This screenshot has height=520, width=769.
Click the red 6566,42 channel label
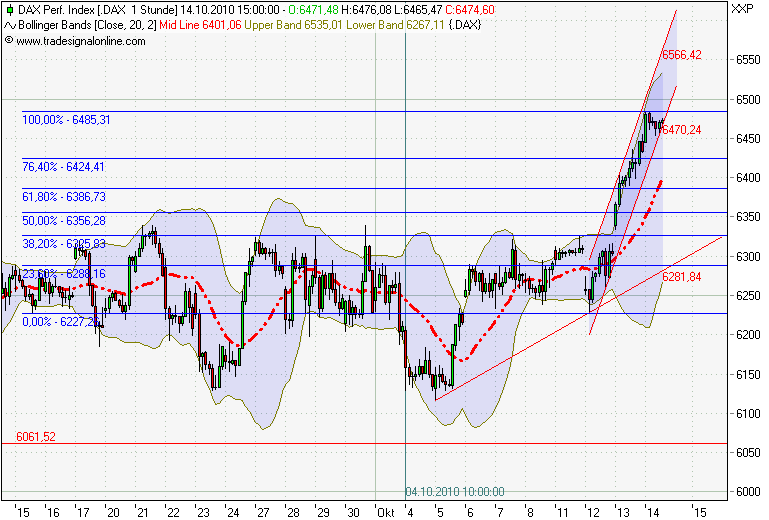point(682,54)
